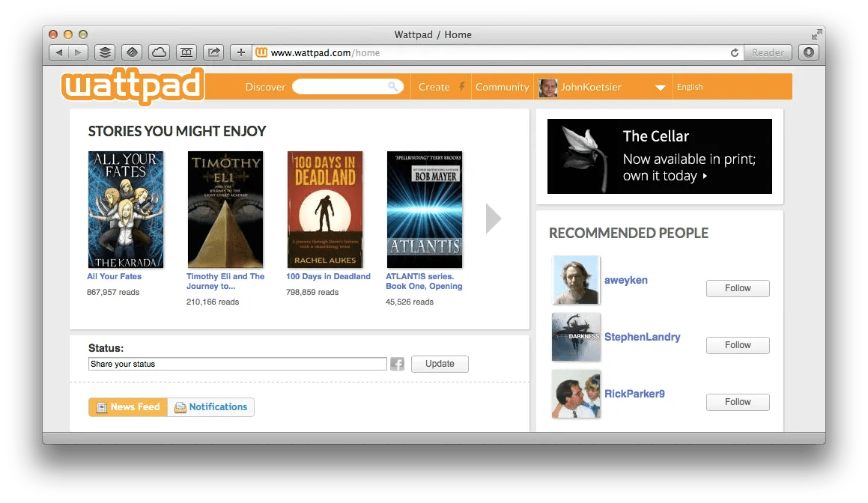Image resolution: width=868 pixels, height=503 pixels.
Task: Click the 210,166 reads text
Action: [213, 302]
